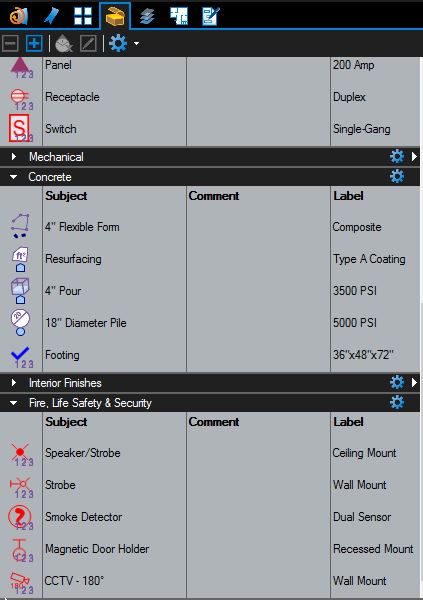Select the Resurfacing area measurement tool icon
The height and width of the screenshot is (600, 423).
(x=21, y=259)
